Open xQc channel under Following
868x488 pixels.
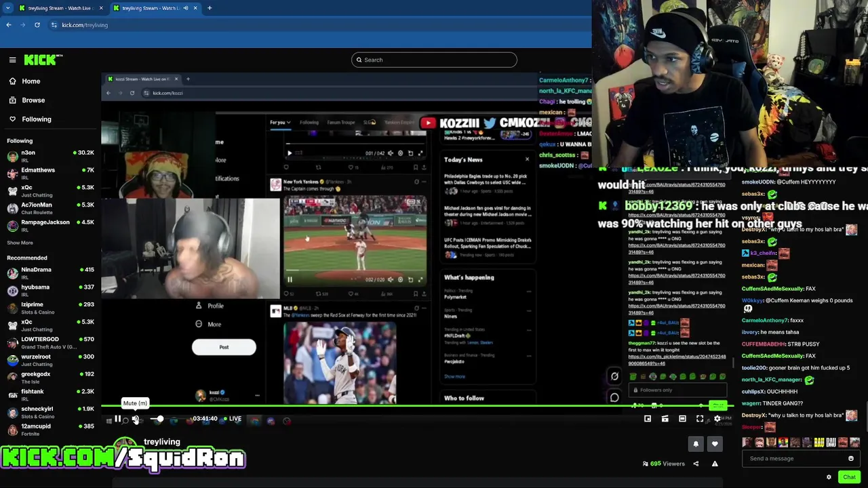(x=50, y=191)
